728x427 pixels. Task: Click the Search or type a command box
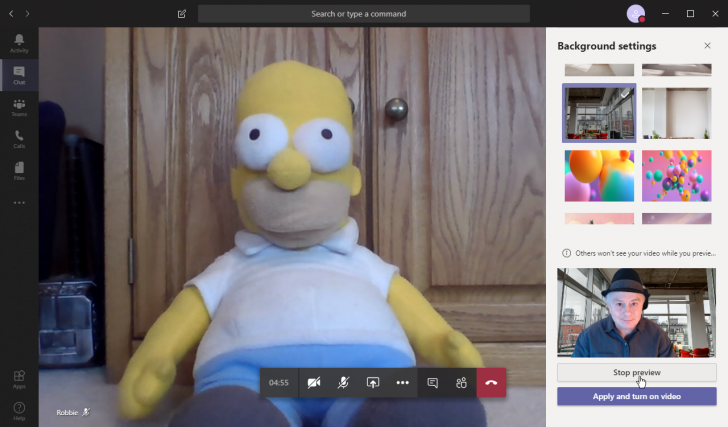click(364, 14)
